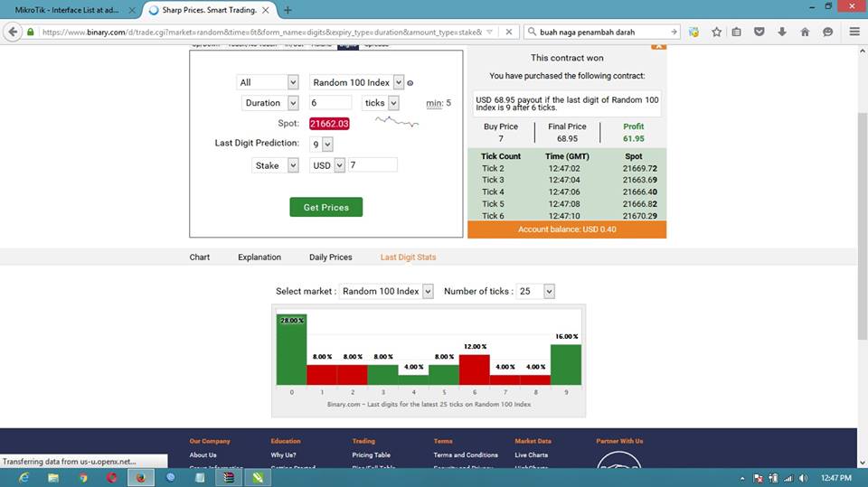Screen dimensions: 868x487
Task: Open the ticks unit dropdown
Action: (x=381, y=103)
